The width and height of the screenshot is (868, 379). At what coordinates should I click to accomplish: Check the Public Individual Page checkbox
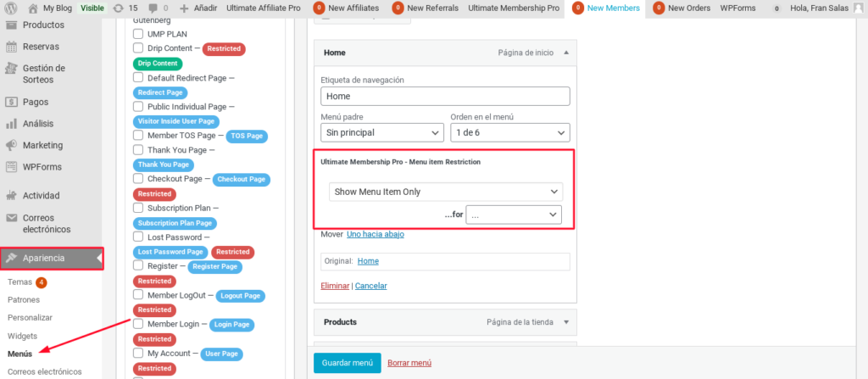point(138,106)
